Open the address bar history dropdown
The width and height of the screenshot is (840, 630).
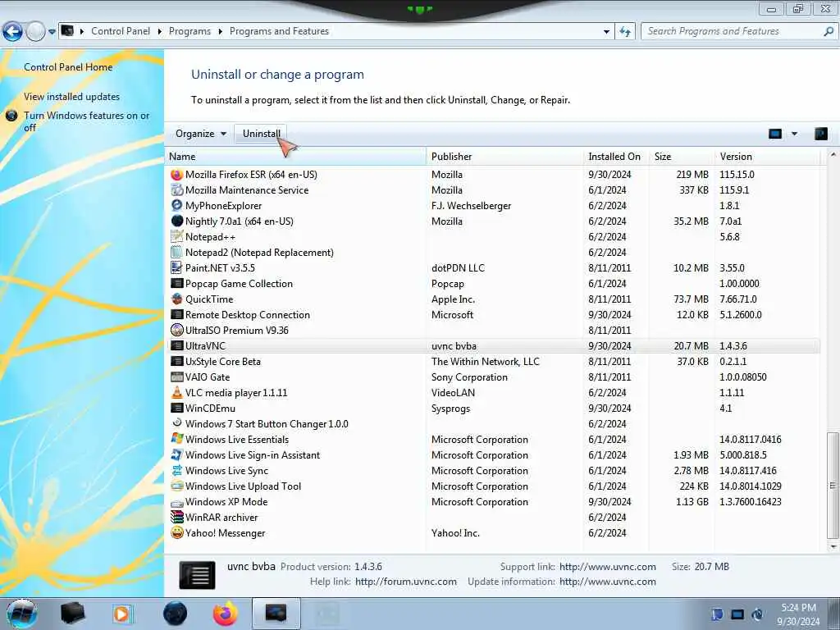pos(606,32)
